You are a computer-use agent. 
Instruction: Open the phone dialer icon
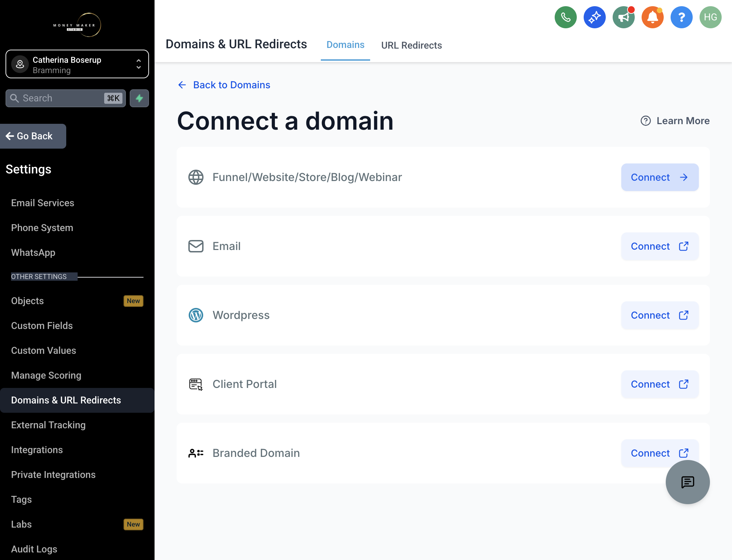pos(566,17)
